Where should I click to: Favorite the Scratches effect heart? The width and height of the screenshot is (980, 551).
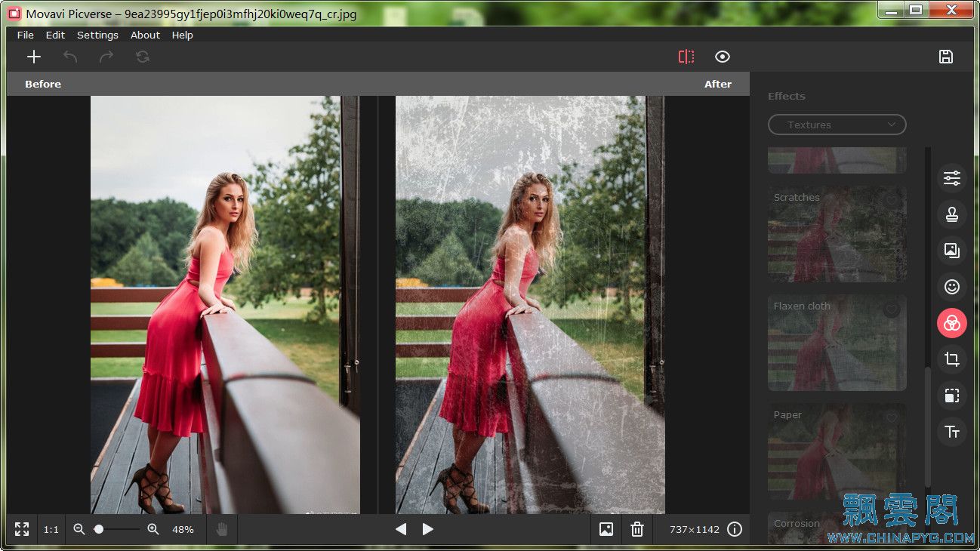[x=892, y=201]
